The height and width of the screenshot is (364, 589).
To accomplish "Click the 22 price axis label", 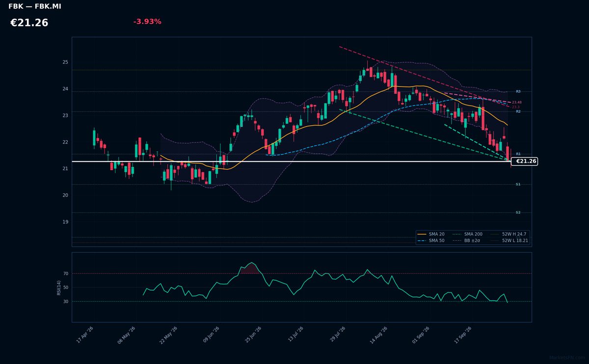I will pos(65,142).
